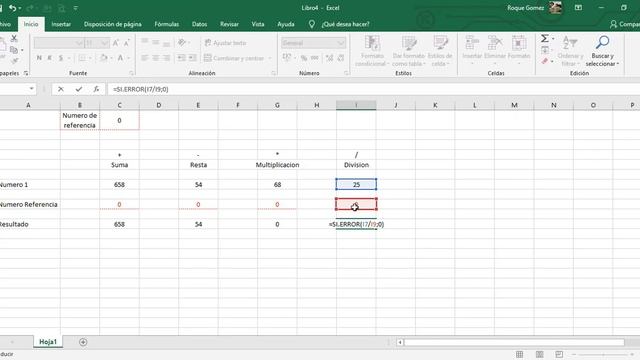The width and height of the screenshot is (640, 360).
Task: Open the Fórmulas tab
Action: coord(167,24)
